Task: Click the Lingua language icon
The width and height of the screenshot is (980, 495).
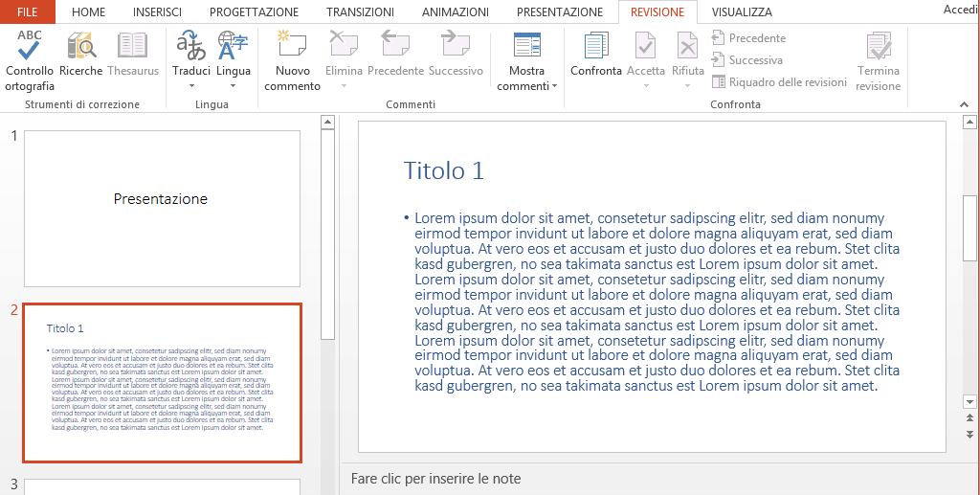Action: 233,46
